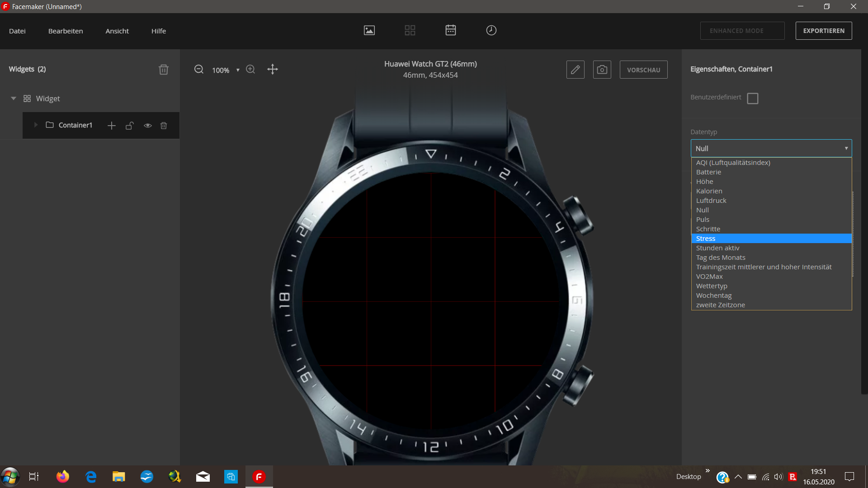Add item to Container1 with plus icon

(x=112, y=126)
